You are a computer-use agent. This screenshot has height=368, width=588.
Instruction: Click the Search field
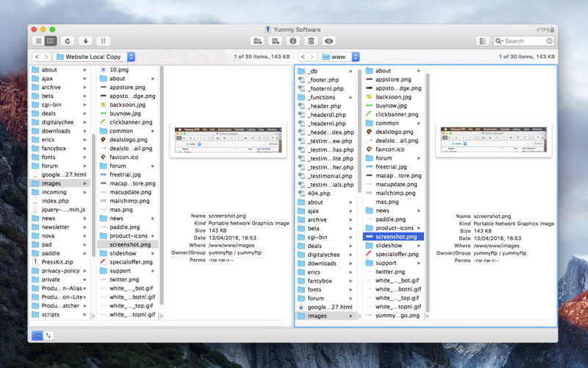pos(525,41)
